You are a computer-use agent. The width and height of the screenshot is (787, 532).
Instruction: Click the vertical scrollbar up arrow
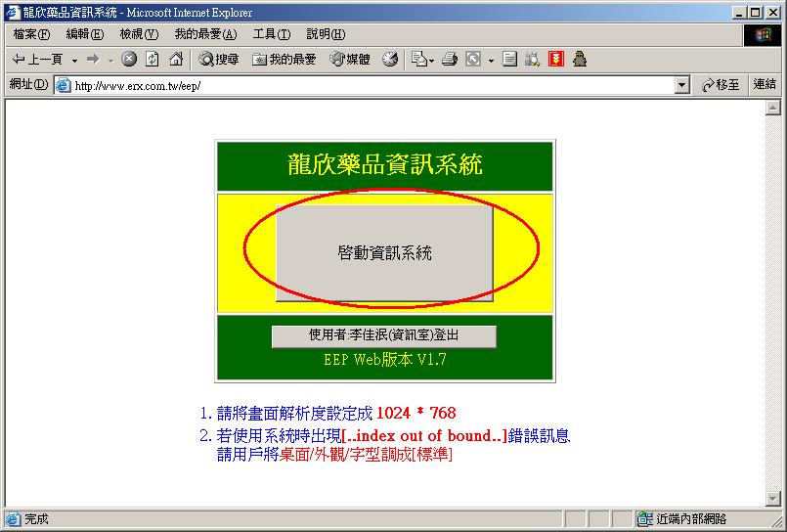pos(772,108)
